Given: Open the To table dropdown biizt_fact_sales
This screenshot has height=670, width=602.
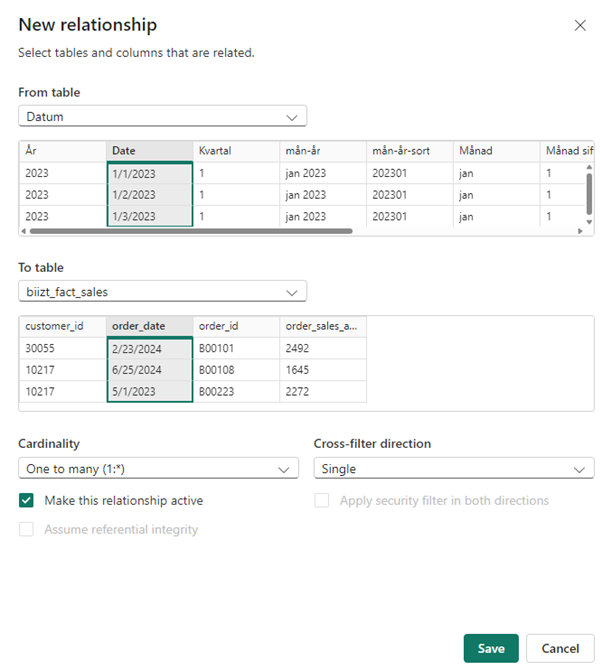Looking at the screenshot, I should pos(162,292).
